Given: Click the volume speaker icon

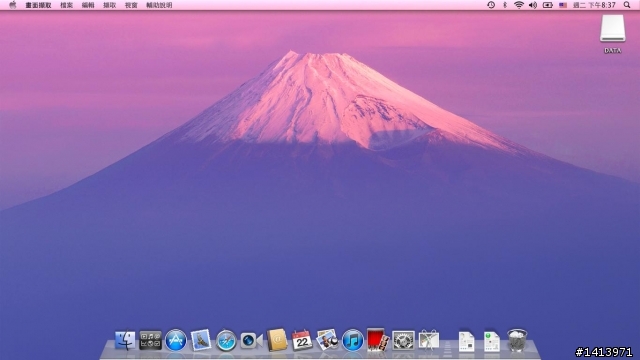Looking at the screenshot, I should click(533, 5).
